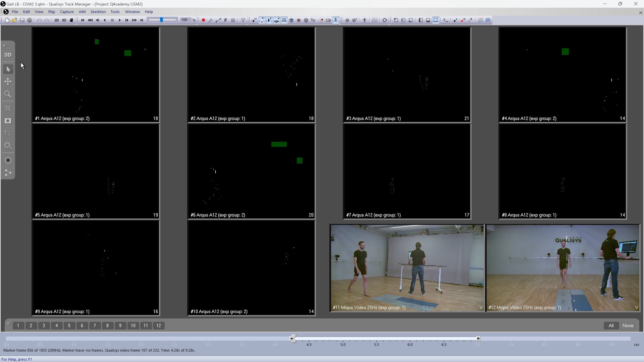The image size is (644, 362).
Task: Show All cameras
Action: (611, 325)
